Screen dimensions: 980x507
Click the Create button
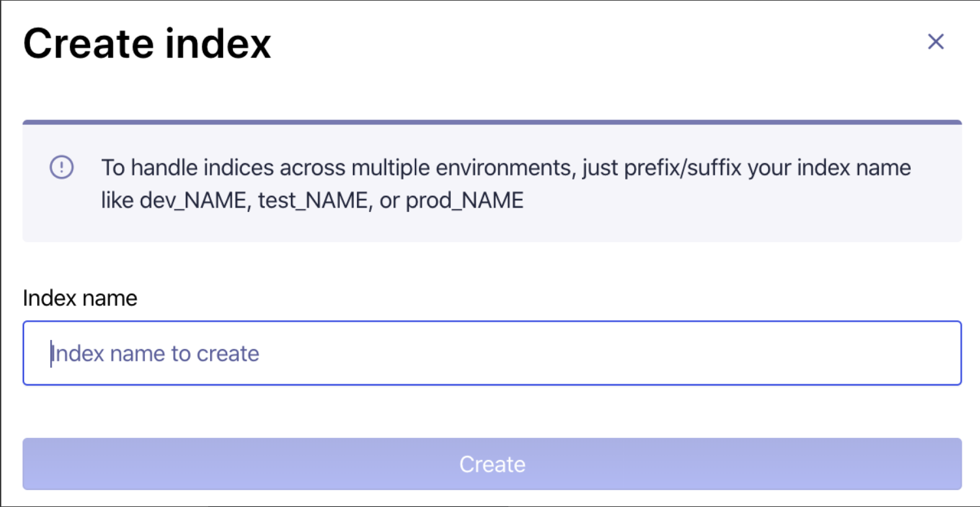492,464
